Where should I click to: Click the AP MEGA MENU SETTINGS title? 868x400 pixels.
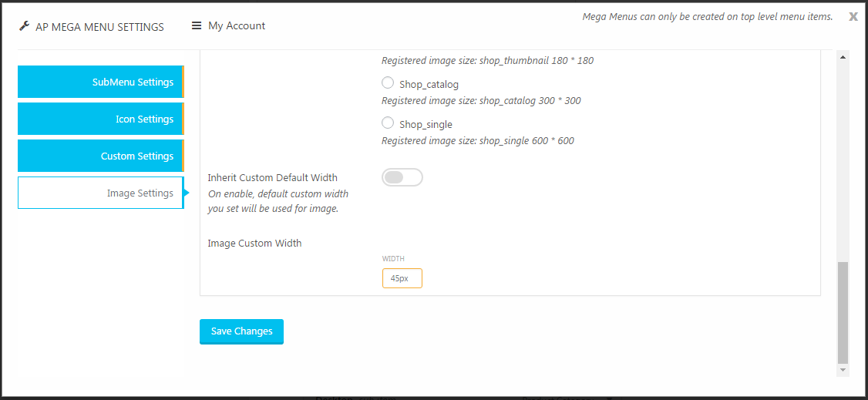(x=99, y=26)
